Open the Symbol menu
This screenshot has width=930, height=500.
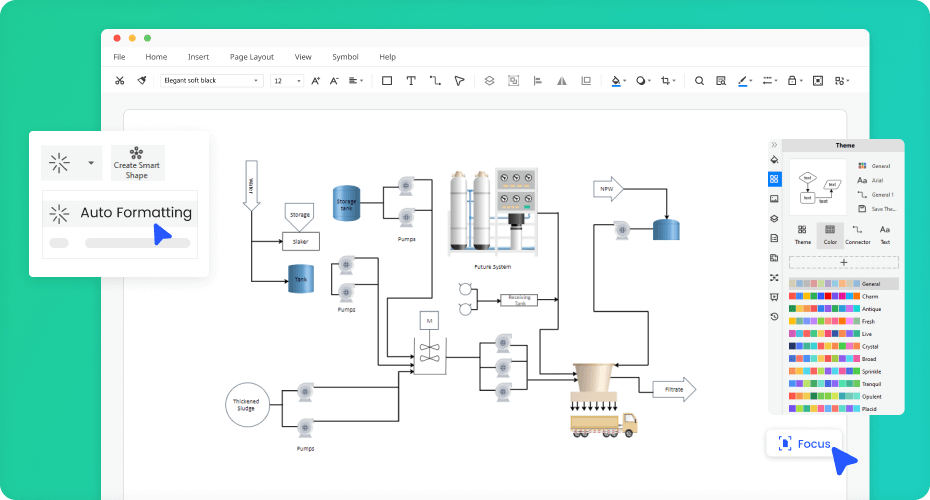(345, 57)
